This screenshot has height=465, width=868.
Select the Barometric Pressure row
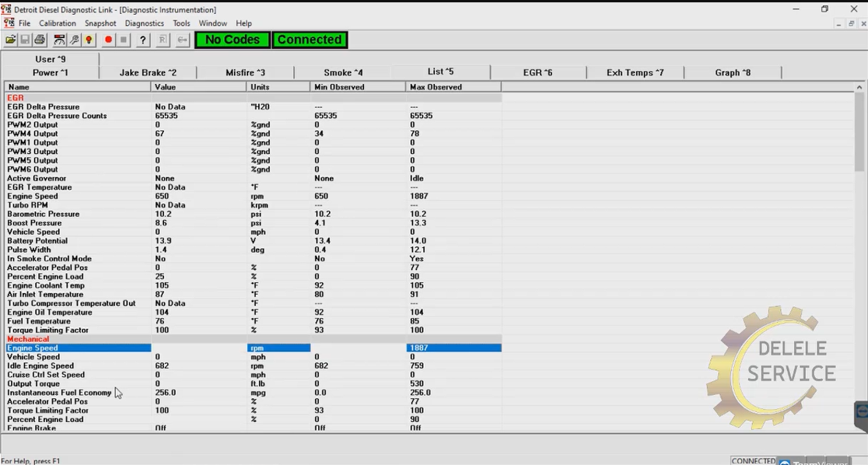point(253,214)
